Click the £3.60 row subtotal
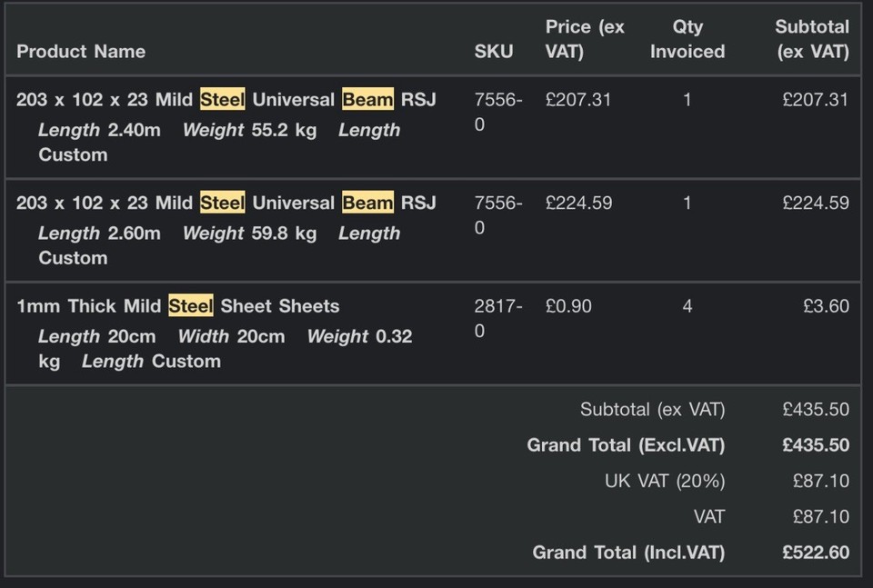This screenshot has height=588, width=873. tap(826, 306)
